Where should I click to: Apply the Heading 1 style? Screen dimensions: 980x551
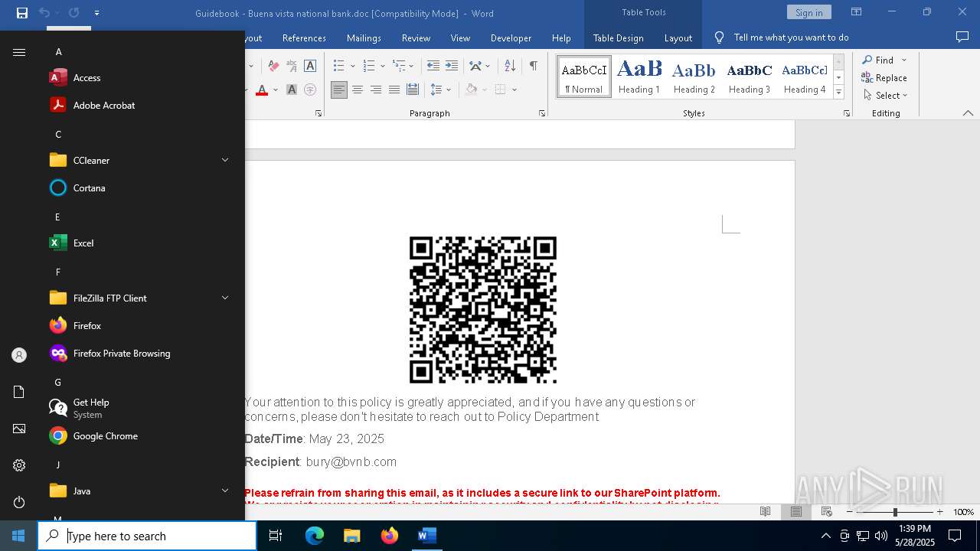639,77
